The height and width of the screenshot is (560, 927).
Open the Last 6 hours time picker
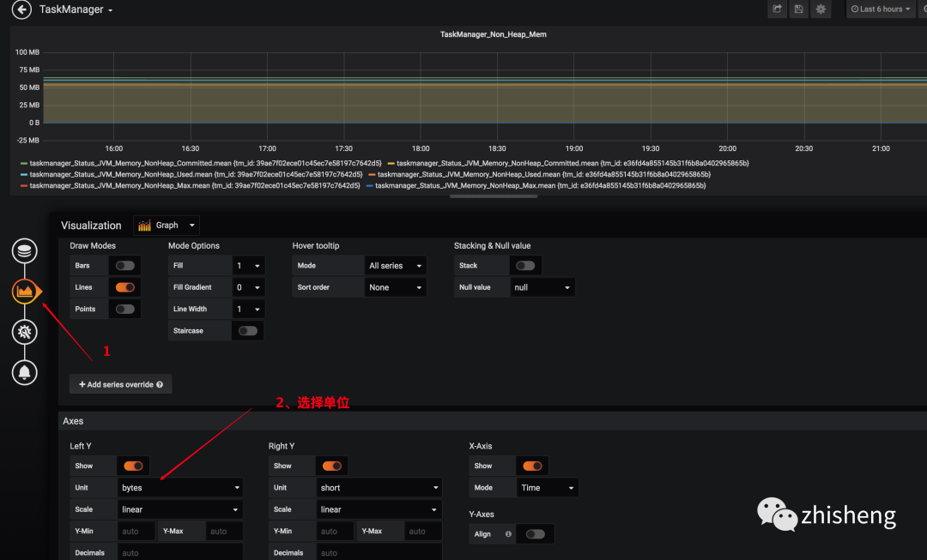[x=881, y=9]
